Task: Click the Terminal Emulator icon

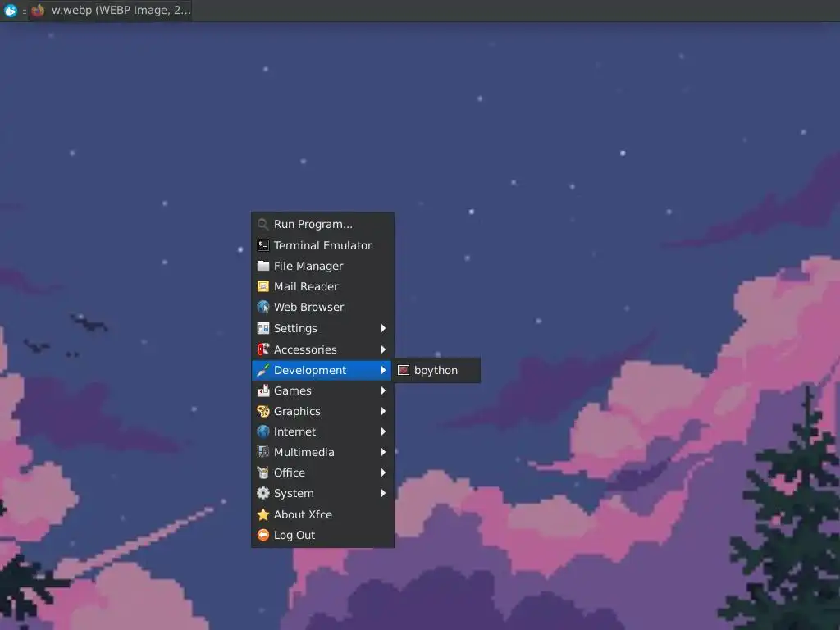Action: (x=263, y=245)
